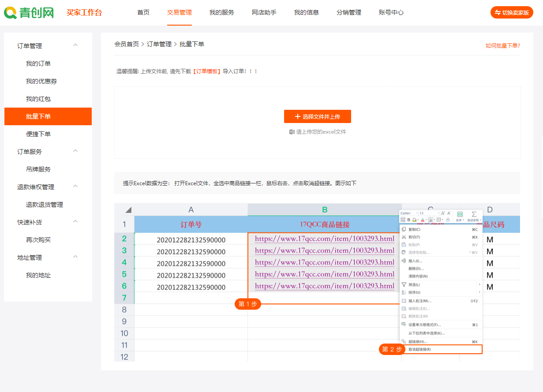543x392 pixels.
Task: Click 订单管理 in the breadcrumb
Action: coord(159,44)
